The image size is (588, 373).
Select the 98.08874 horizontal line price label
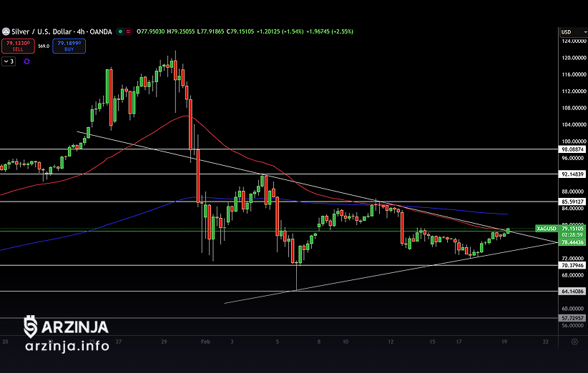pos(572,149)
